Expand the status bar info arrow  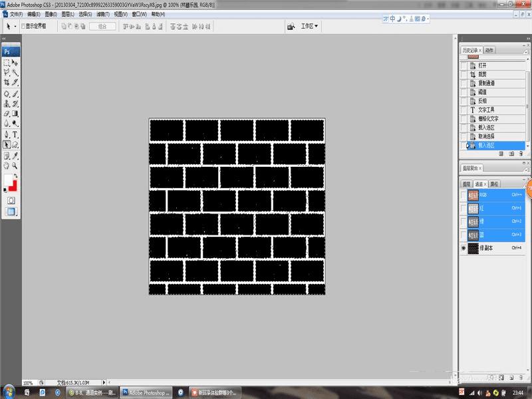click(104, 382)
